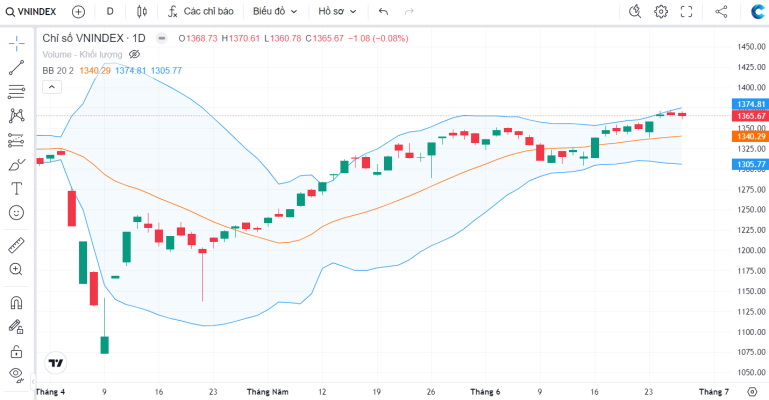Click the Tháng Năm date label
769x400 pixels.
pos(267,392)
